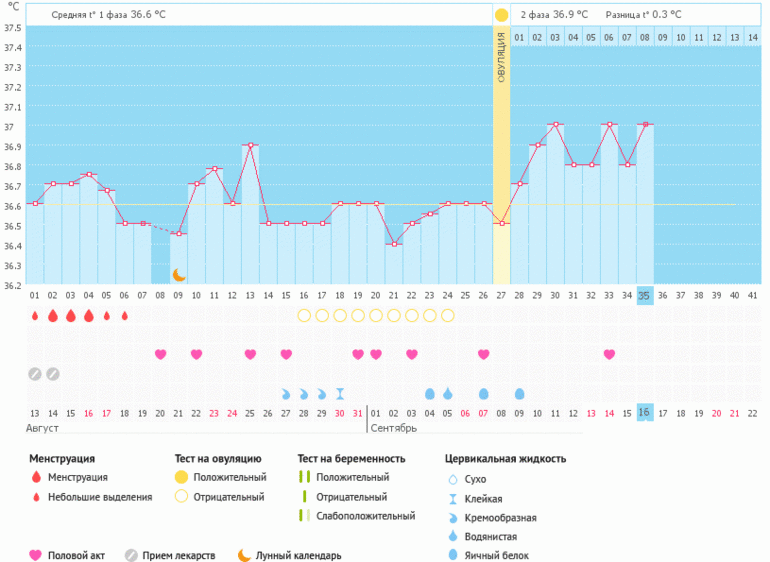Click the crescent moon icon on cycle day 09
Screen dimensions: 770x562
[179, 275]
